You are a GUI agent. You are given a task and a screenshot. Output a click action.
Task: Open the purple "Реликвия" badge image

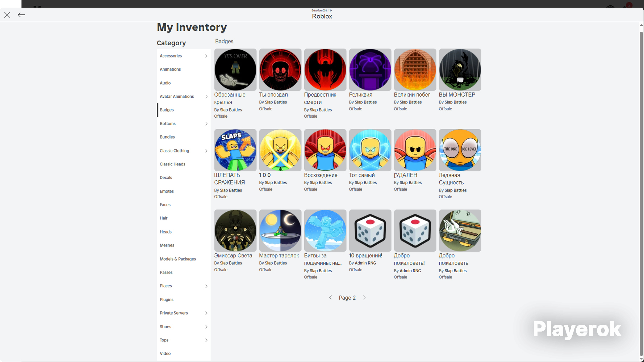tap(370, 70)
